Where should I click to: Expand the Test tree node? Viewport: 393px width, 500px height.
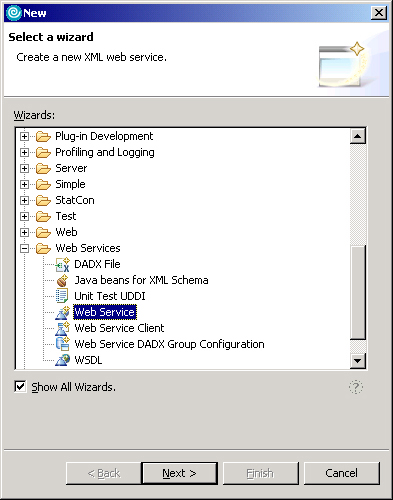coord(24,216)
